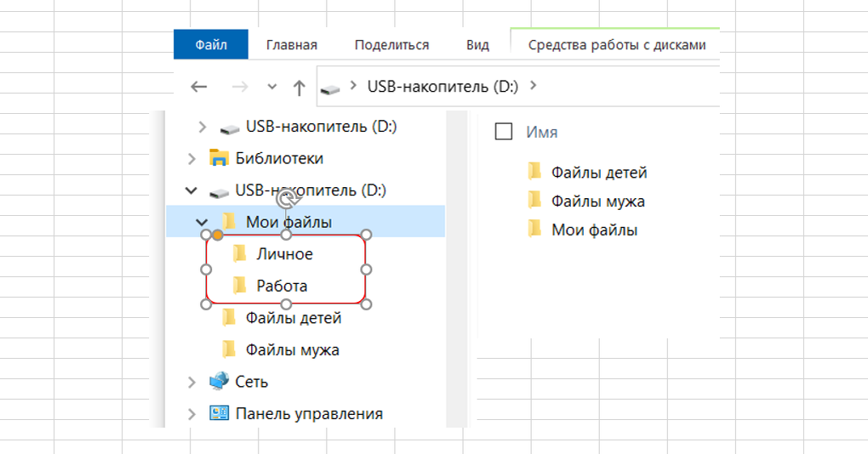Go up one level with the up arrow

click(x=299, y=88)
